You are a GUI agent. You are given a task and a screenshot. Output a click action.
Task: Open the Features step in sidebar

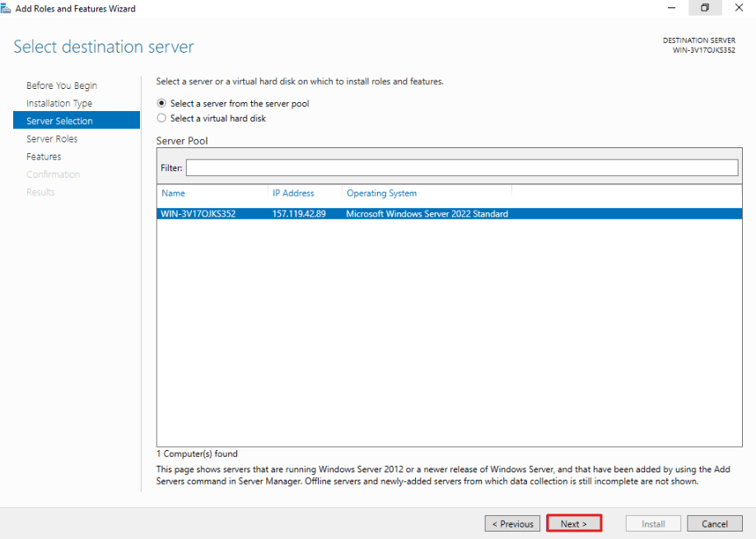tap(44, 156)
